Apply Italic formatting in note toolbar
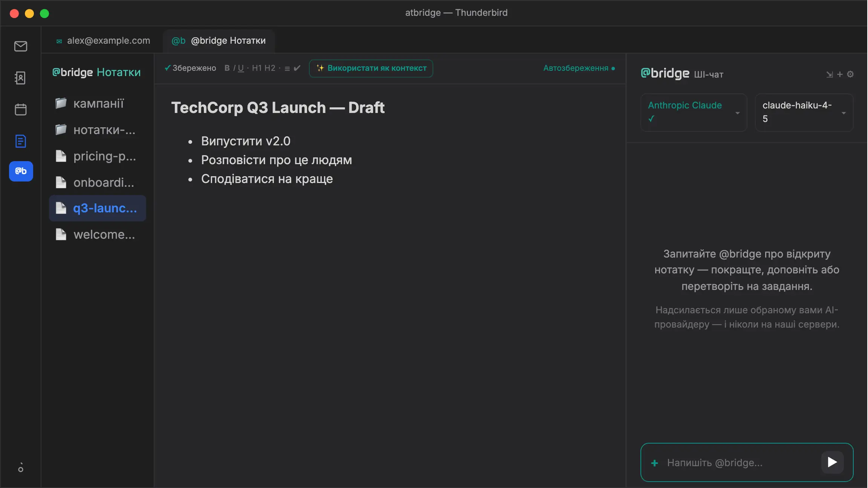 pyautogui.click(x=234, y=68)
